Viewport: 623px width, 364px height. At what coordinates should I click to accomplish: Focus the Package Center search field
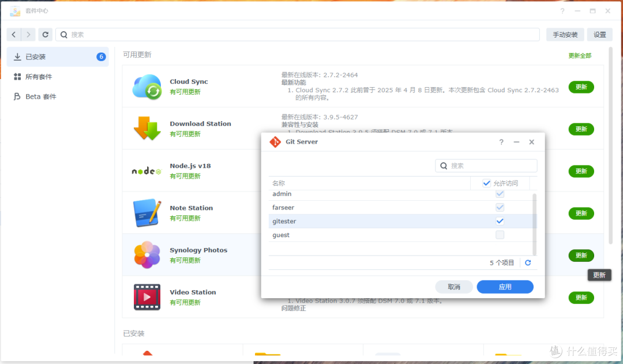(x=297, y=35)
